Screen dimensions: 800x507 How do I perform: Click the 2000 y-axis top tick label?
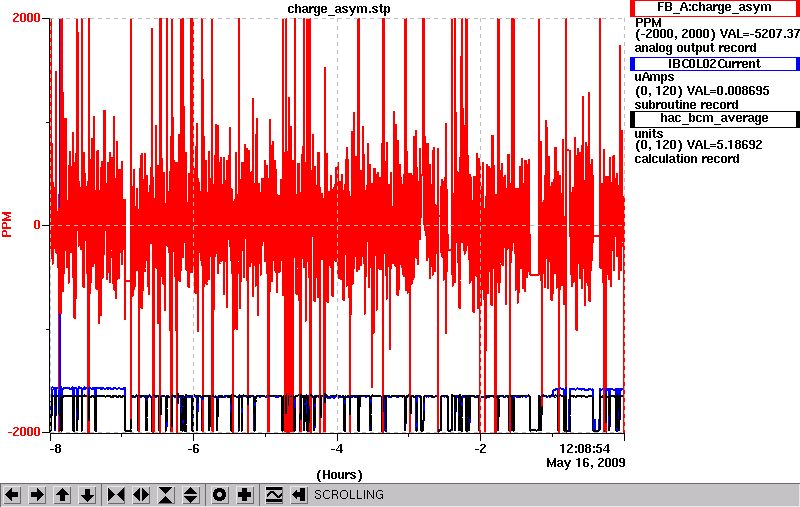(x=27, y=17)
